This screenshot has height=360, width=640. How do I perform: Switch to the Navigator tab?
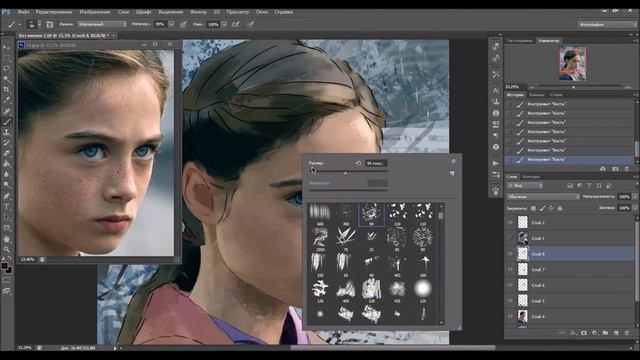point(549,41)
